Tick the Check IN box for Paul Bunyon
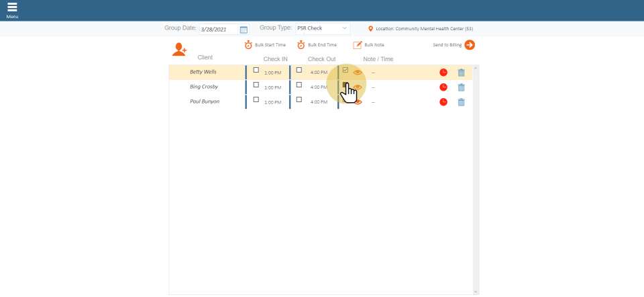 pos(256,100)
